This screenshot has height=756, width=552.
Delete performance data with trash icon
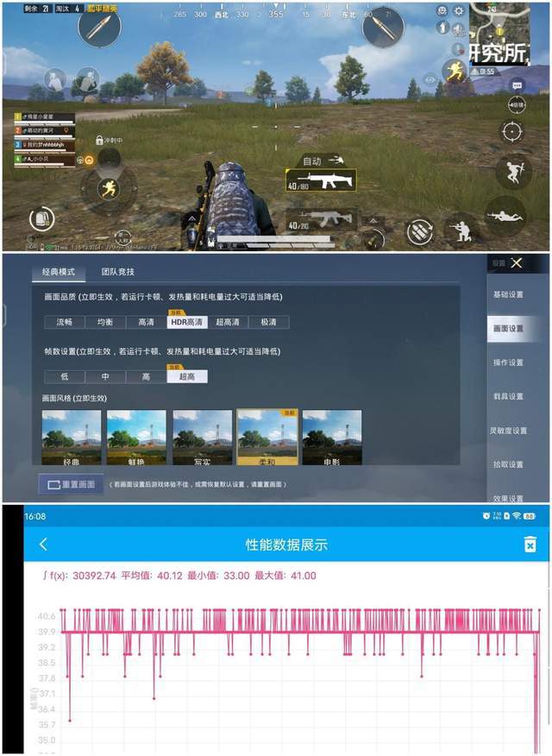[530, 544]
